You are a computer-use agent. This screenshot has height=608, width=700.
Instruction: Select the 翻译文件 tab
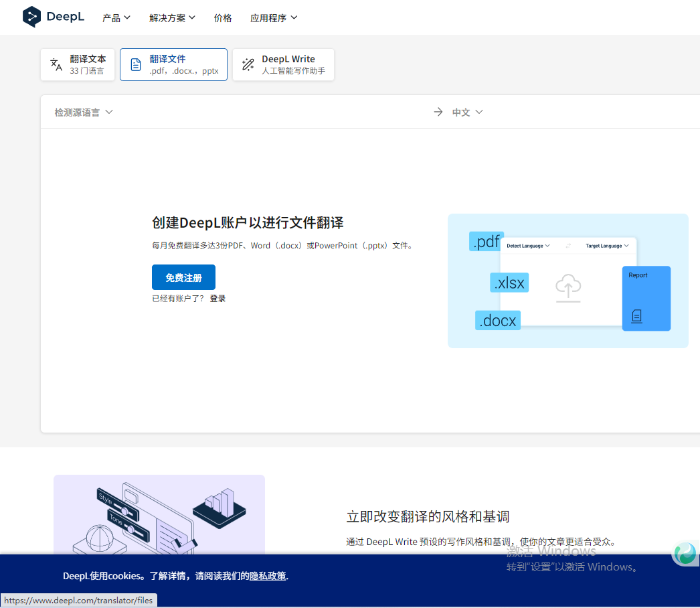(173, 65)
